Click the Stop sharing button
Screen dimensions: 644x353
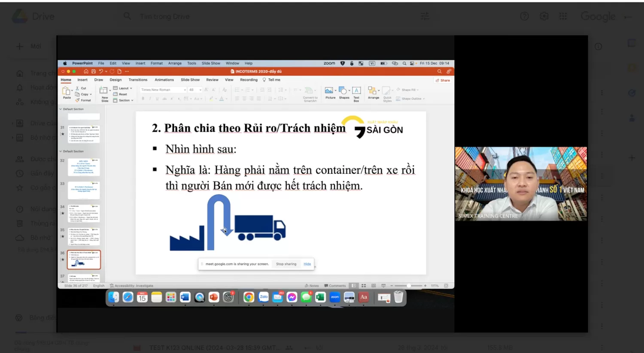point(286,264)
